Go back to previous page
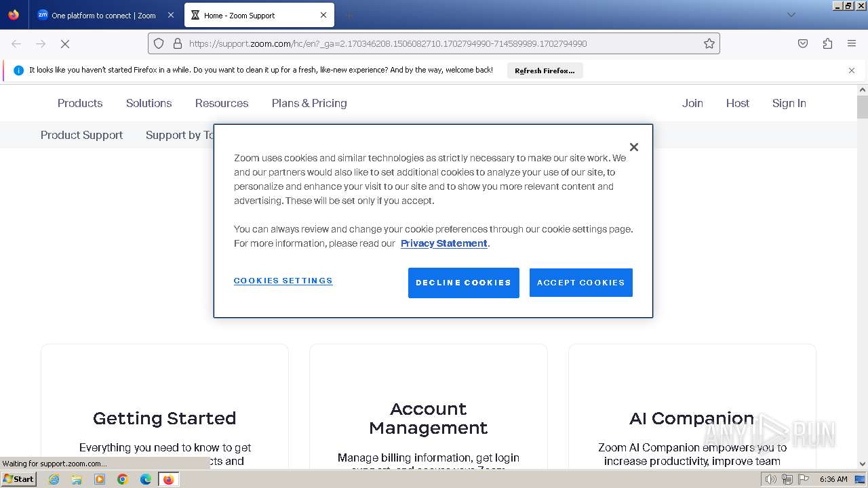868x488 pixels. (16, 43)
